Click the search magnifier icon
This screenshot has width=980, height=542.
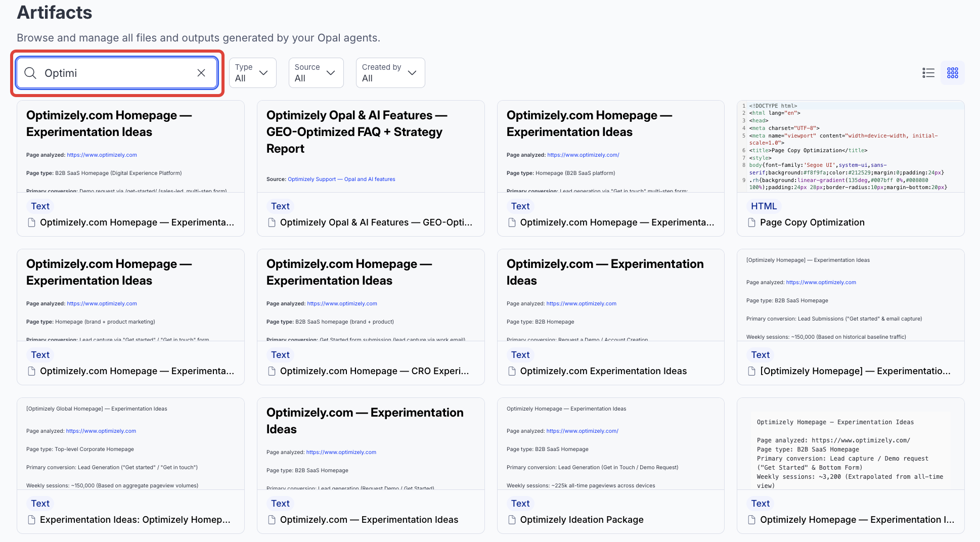(30, 73)
